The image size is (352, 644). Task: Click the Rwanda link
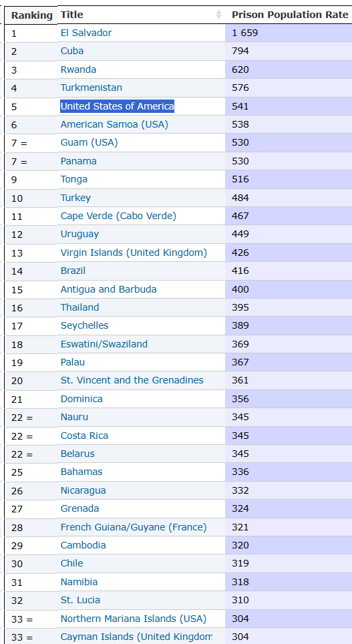(78, 69)
